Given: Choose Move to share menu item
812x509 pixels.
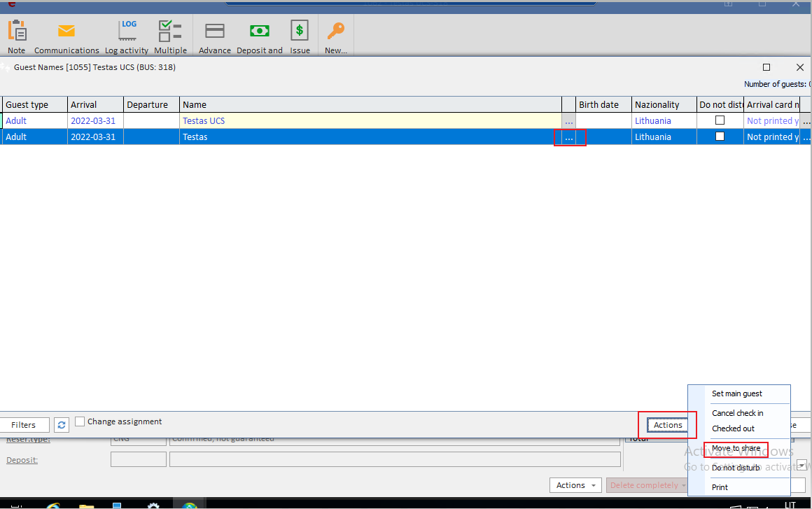Looking at the screenshot, I should 736,448.
